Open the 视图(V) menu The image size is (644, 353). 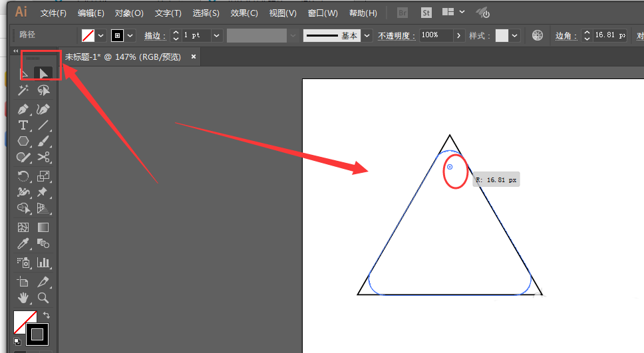283,13
